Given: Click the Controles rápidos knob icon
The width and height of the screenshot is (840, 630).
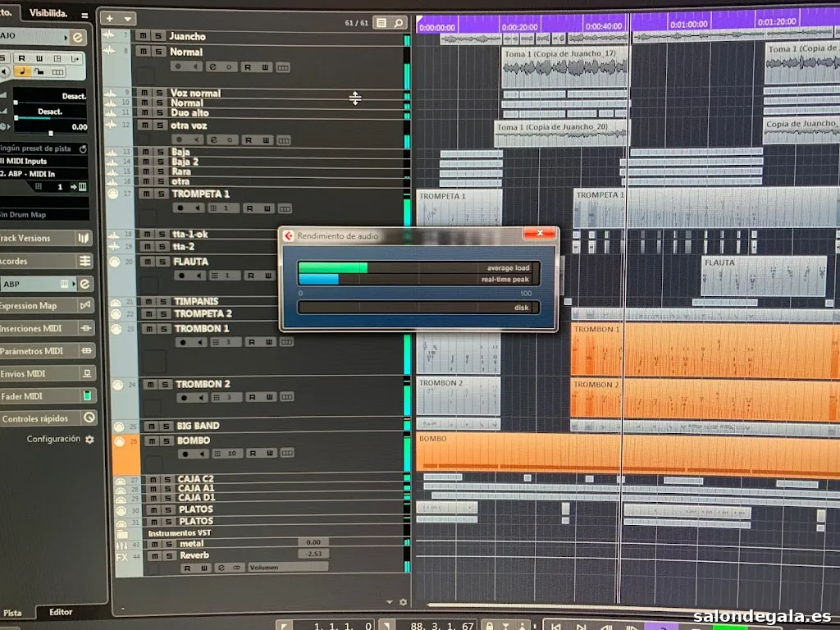Looking at the screenshot, I should pos(89,418).
